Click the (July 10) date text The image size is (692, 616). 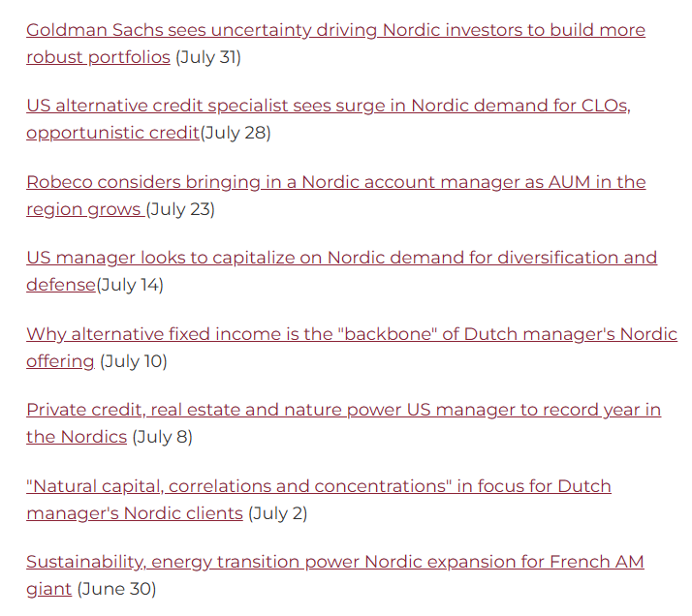pos(134,361)
